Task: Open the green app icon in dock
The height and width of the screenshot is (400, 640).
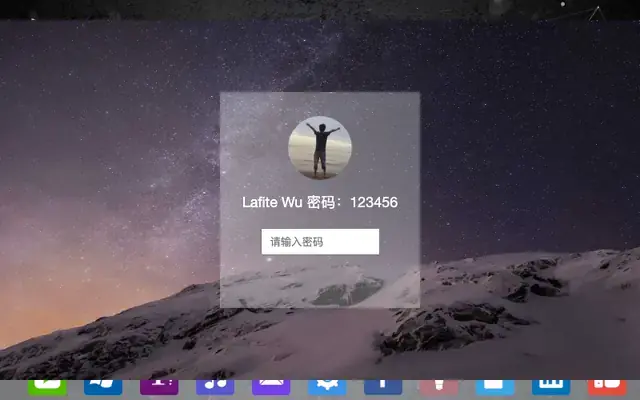Action: [x=47, y=387]
